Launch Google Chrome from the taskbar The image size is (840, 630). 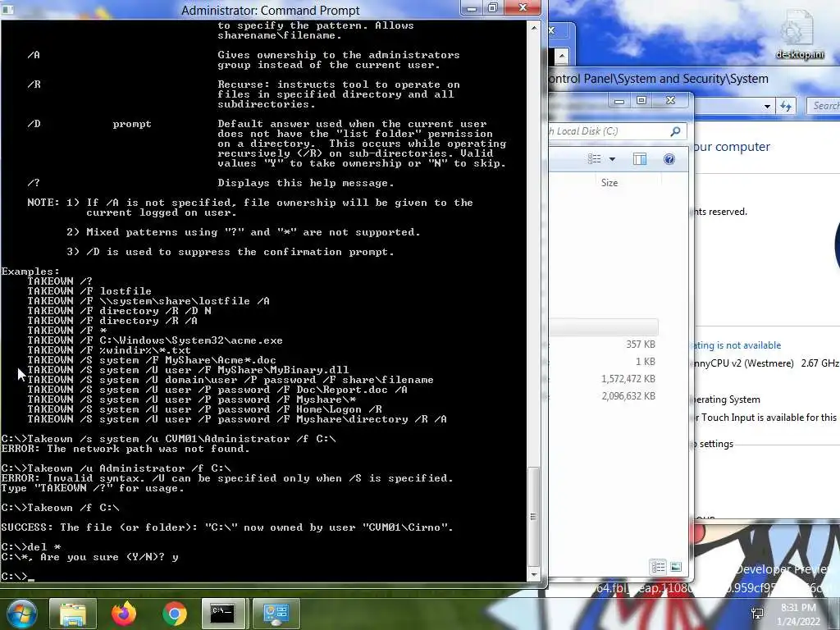(174, 614)
